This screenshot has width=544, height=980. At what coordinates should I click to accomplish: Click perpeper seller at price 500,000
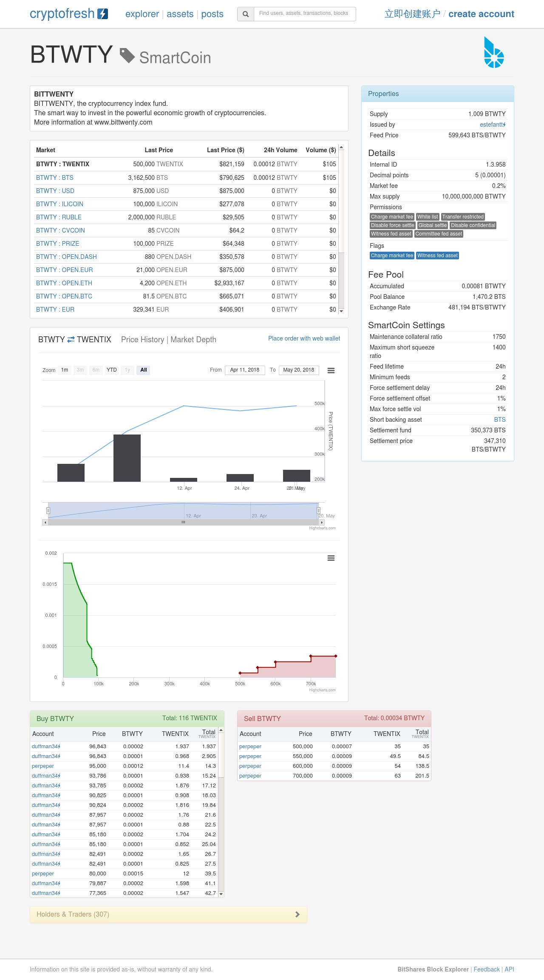coord(250,747)
